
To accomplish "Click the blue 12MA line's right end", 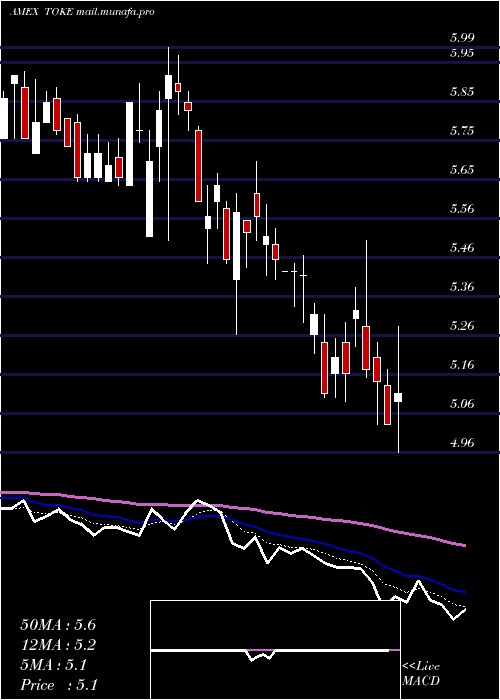I will tap(464, 592).
